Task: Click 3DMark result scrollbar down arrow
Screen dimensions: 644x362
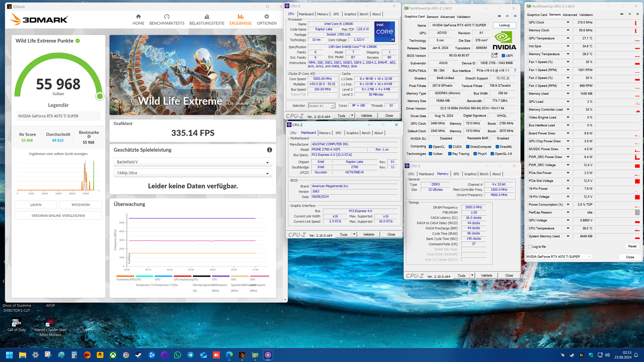Action: coord(285,300)
